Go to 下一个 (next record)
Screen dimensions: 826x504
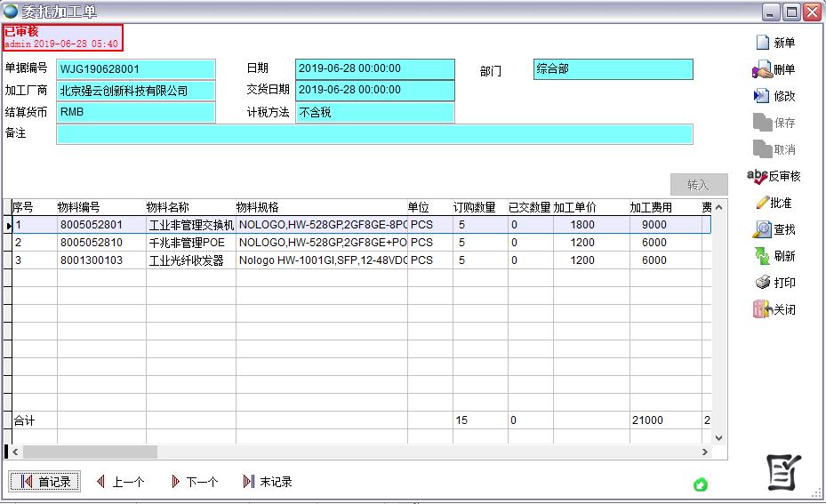[194, 482]
